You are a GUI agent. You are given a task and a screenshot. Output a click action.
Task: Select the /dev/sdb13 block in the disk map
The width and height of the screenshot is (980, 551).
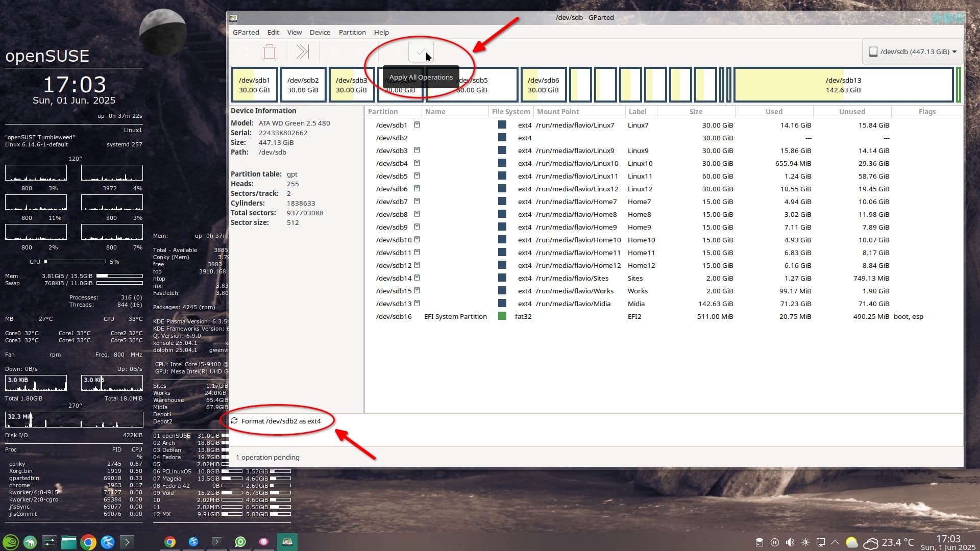tap(843, 85)
